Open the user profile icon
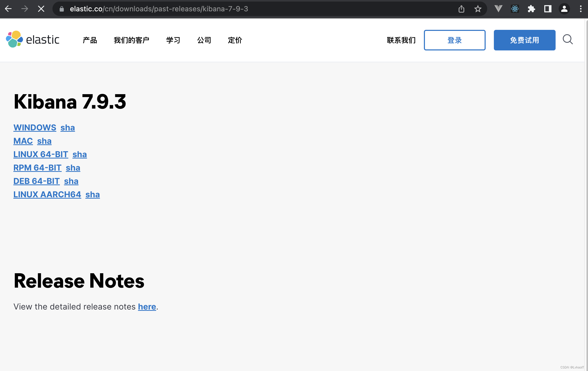The image size is (588, 371). [564, 9]
